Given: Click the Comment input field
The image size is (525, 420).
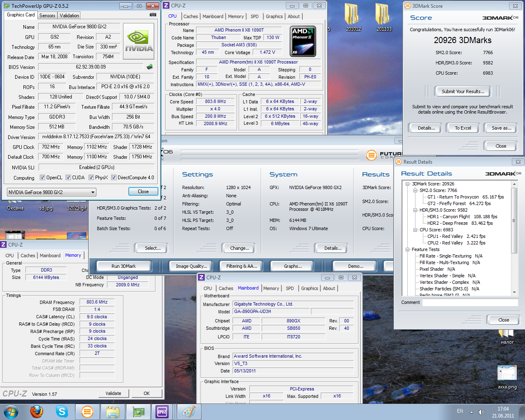Looking at the screenshot, I should tap(471, 302).
